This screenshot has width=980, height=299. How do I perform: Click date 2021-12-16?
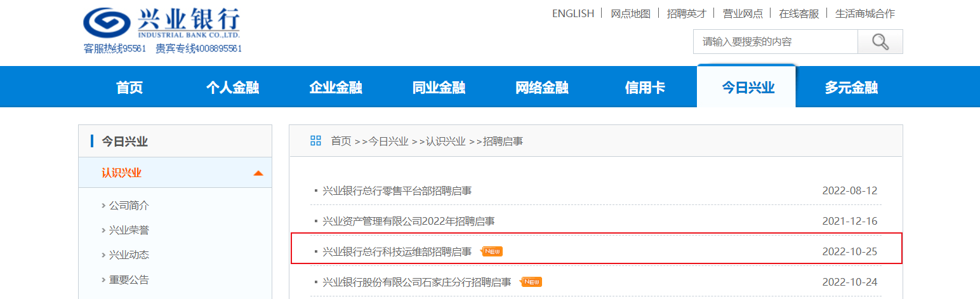(x=850, y=221)
